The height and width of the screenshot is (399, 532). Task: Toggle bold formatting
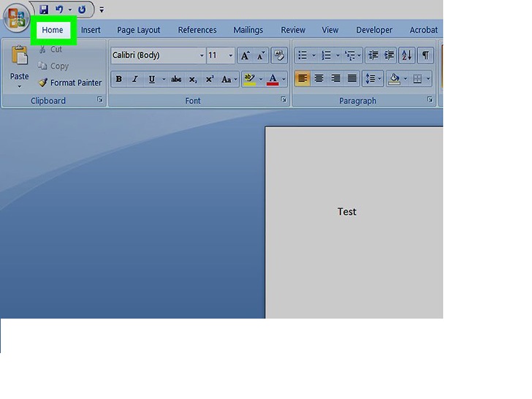click(118, 79)
